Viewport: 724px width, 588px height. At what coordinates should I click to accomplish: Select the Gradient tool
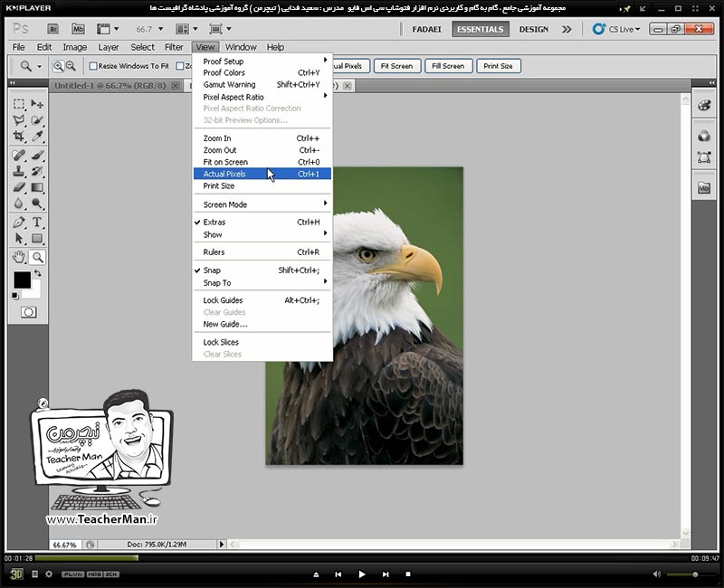point(37,187)
